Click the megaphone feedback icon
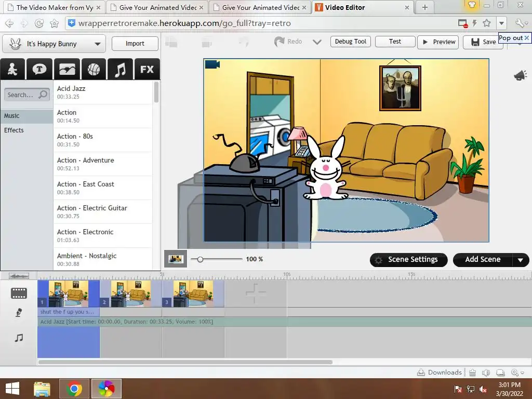532x399 pixels. point(521,75)
